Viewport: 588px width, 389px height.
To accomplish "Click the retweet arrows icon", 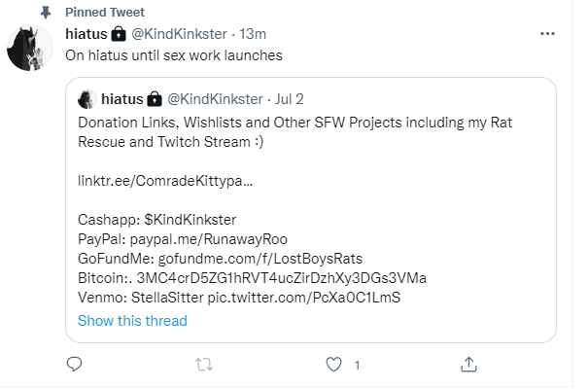I will (204, 365).
